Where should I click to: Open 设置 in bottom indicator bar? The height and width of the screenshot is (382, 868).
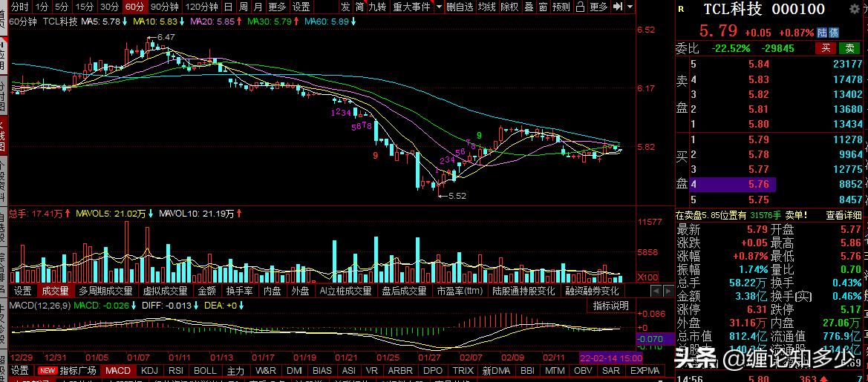pos(21,370)
